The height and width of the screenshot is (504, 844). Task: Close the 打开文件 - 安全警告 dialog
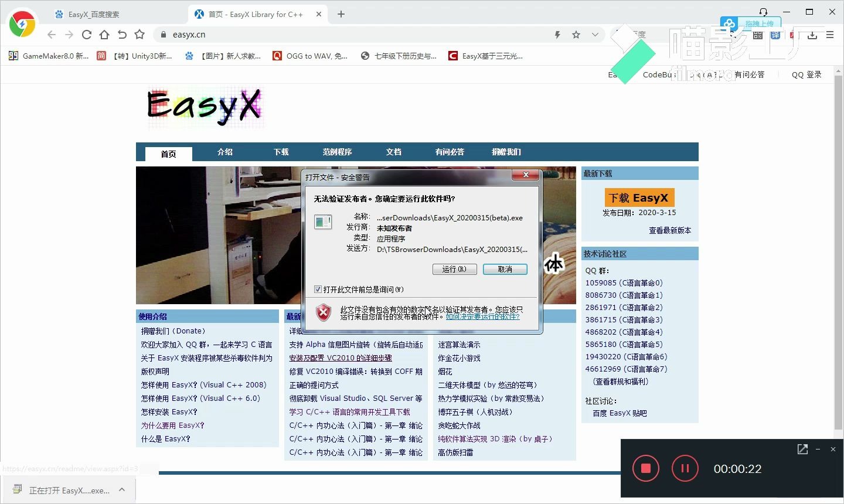tap(526, 175)
